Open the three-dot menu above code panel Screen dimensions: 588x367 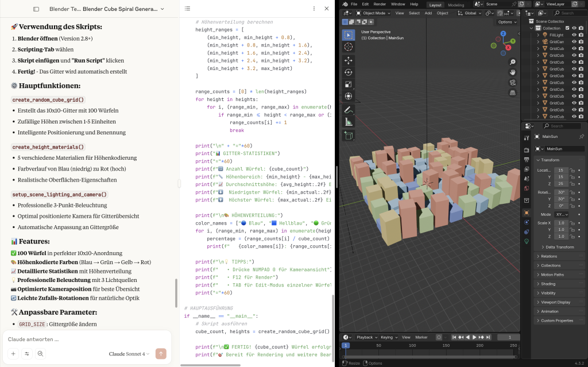point(314,9)
